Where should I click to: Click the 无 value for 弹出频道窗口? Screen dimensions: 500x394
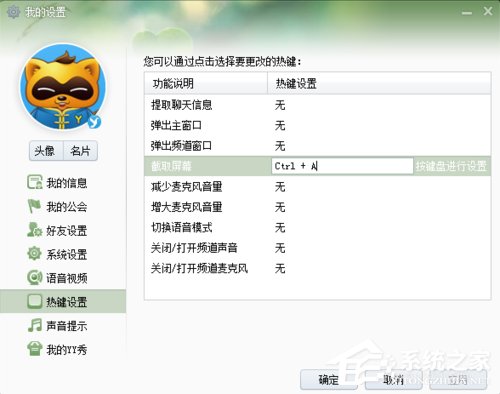pyautogui.click(x=280, y=146)
